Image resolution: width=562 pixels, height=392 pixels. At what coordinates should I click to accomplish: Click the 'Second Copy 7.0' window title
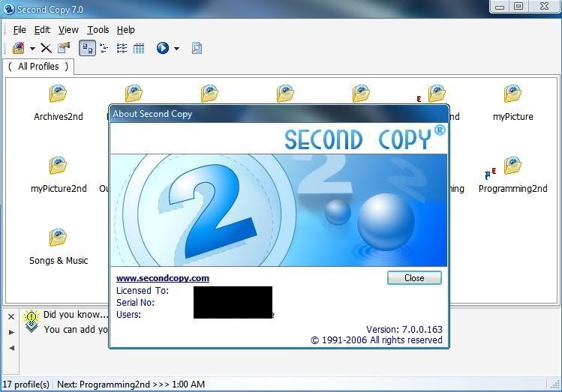(x=50, y=9)
